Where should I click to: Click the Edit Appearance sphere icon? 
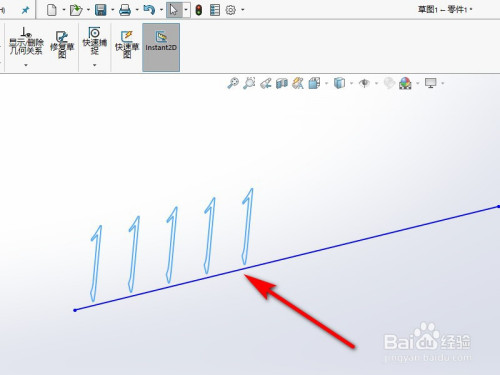coord(389,83)
